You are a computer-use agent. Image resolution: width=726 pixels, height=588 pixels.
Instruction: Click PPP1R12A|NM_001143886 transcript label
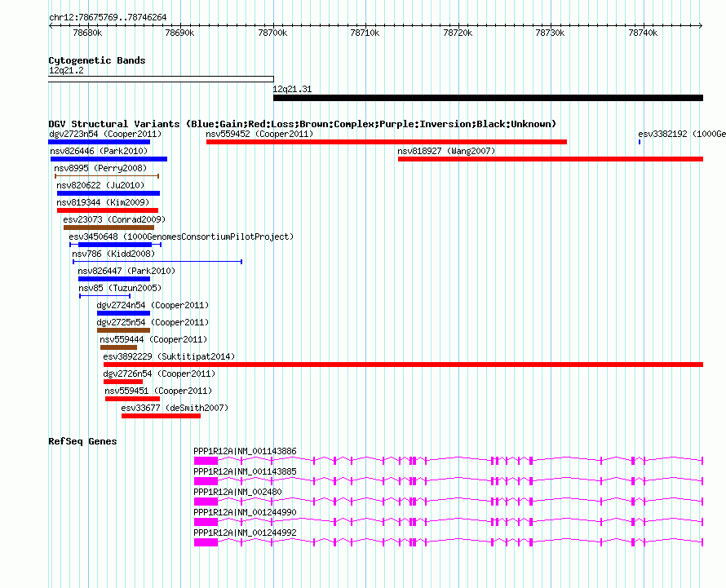[x=245, y=451]
